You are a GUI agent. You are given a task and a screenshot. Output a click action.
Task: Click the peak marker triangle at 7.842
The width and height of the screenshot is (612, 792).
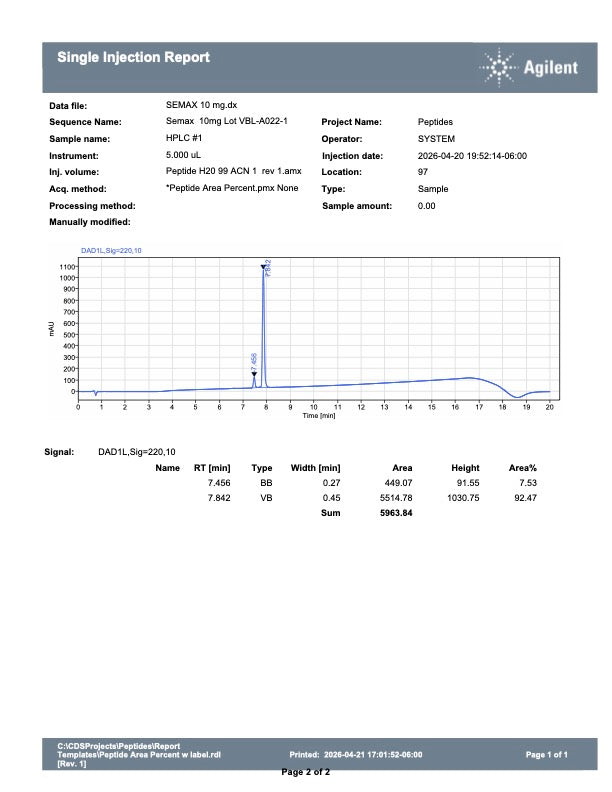tap(263, 267)
